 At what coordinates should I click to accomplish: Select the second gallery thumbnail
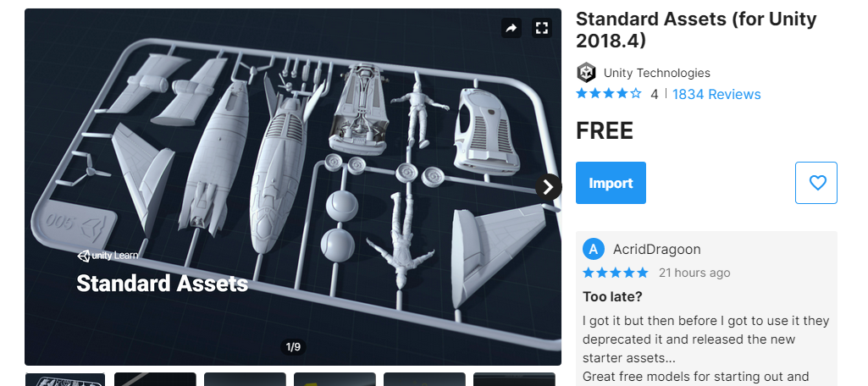tap(155, 379)
